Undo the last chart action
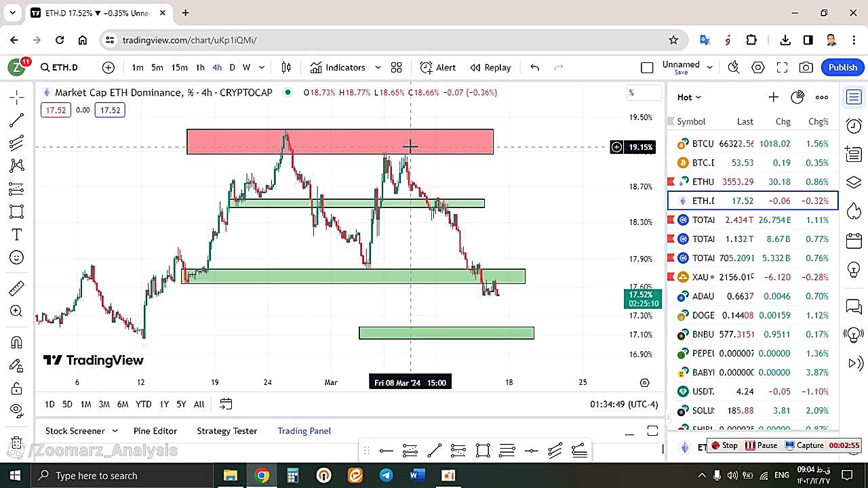868x488 pixels. 534,67
